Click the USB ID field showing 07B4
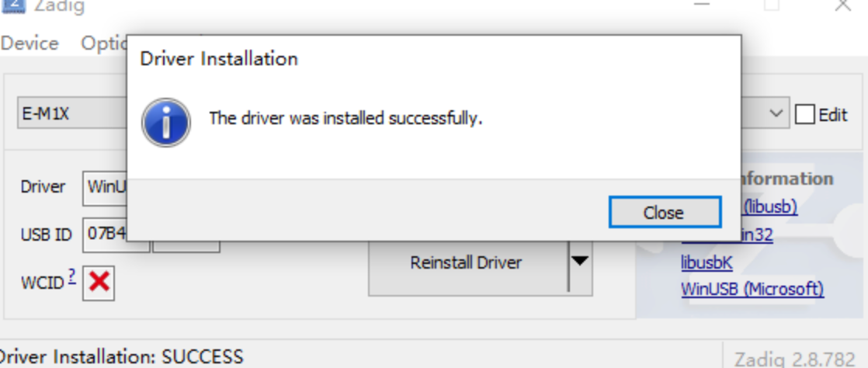868x368 pixels. click(x=105, y=234)
